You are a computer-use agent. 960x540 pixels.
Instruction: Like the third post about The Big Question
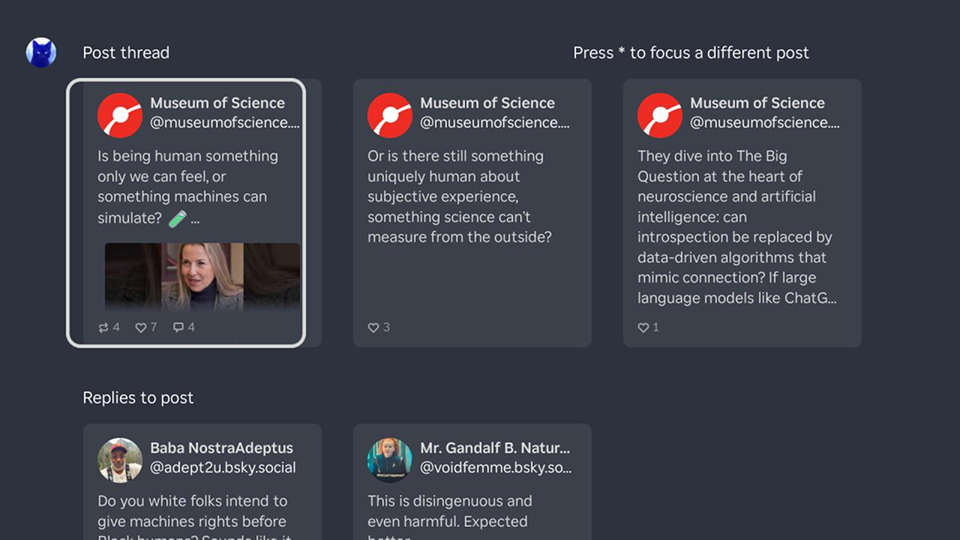pyautogui.click(x=643, y=327)
